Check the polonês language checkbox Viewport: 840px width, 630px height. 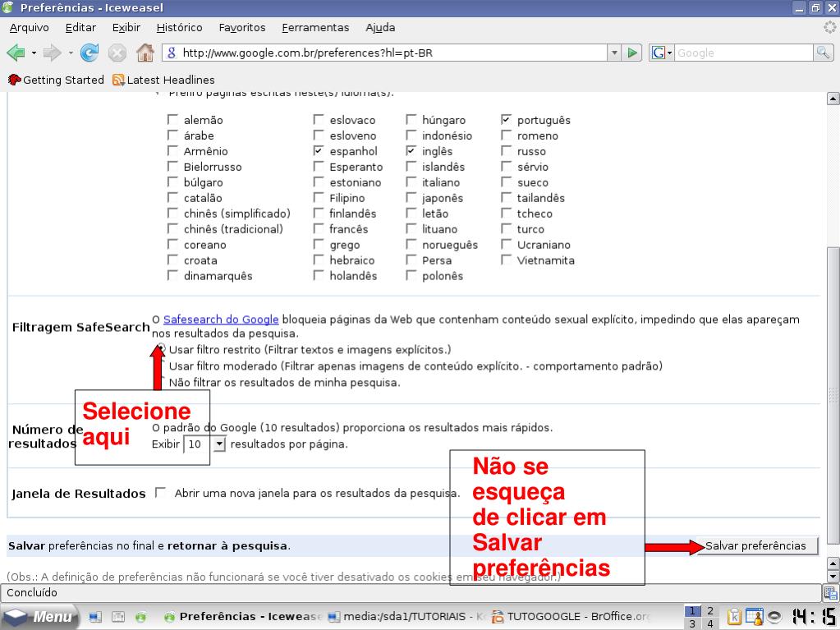[411, 275]
